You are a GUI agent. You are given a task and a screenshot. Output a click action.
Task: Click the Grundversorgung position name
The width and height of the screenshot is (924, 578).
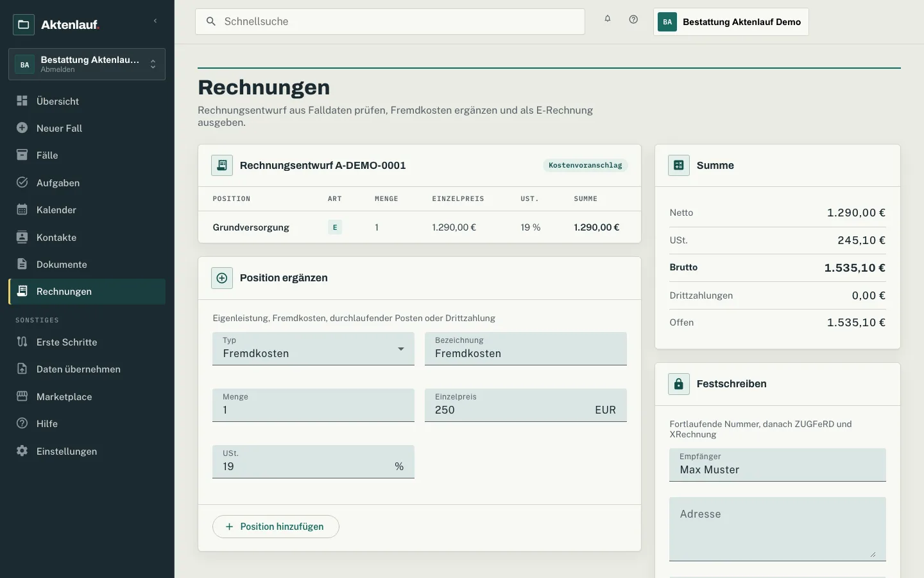pos(251,227)
